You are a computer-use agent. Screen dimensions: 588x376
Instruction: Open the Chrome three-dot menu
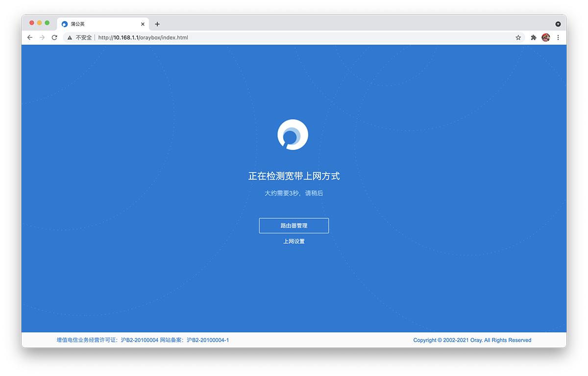(x=558, y=37)
